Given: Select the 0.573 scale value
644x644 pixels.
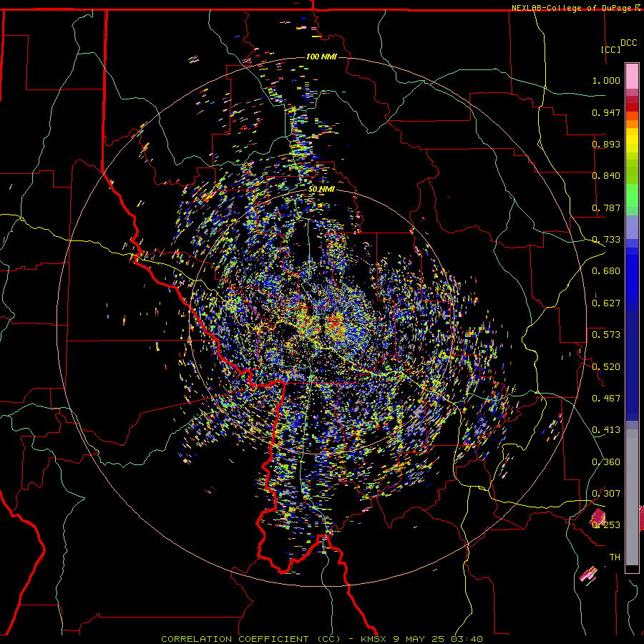Looking at the screenshot, I should pos(606,335).
